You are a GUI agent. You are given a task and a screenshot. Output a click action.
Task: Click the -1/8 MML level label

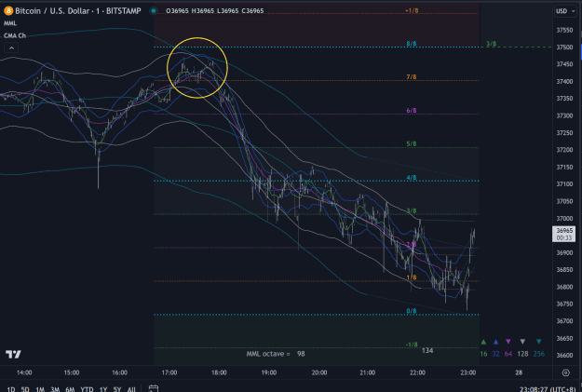click(412, 345)
